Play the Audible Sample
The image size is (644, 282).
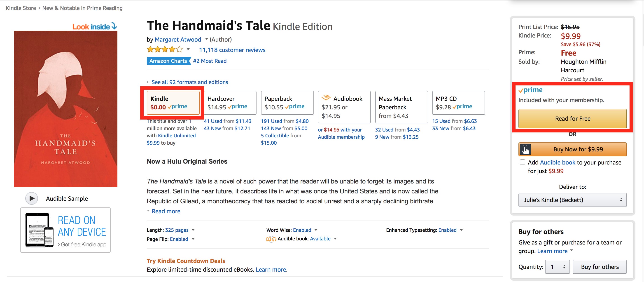coord(32,198)
